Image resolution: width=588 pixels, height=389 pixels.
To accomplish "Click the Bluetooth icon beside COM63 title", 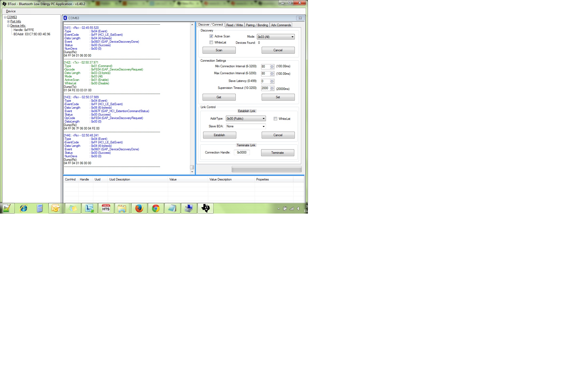I will coord(65,18).
